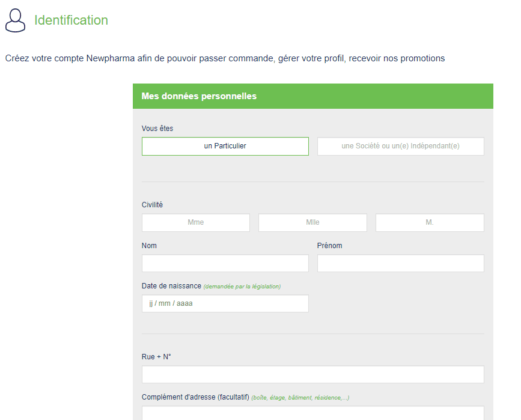Image resolution: width=521 pixels, height=420 pixels.
Task: Focus the Nom text field
Action: (x=225, y=263)
